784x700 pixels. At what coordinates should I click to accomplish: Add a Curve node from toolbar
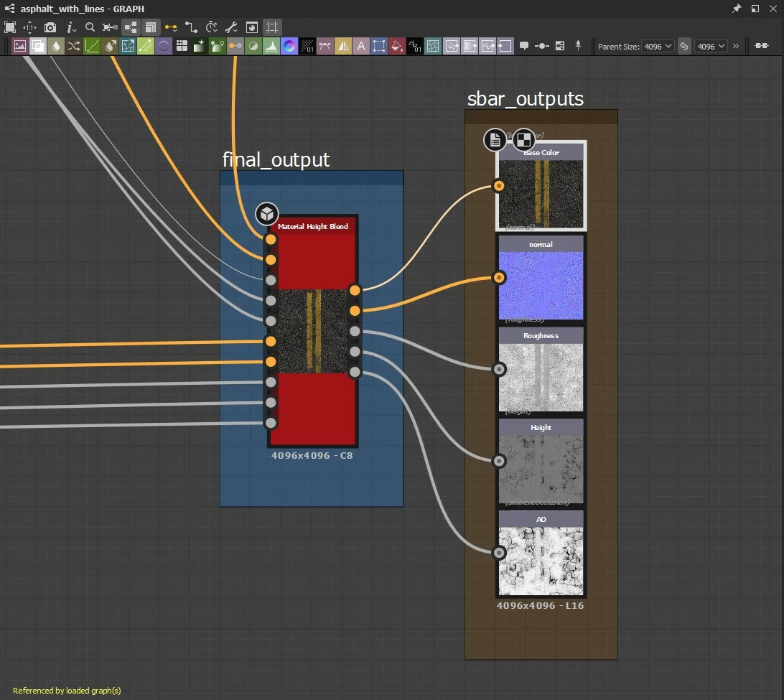92,46
